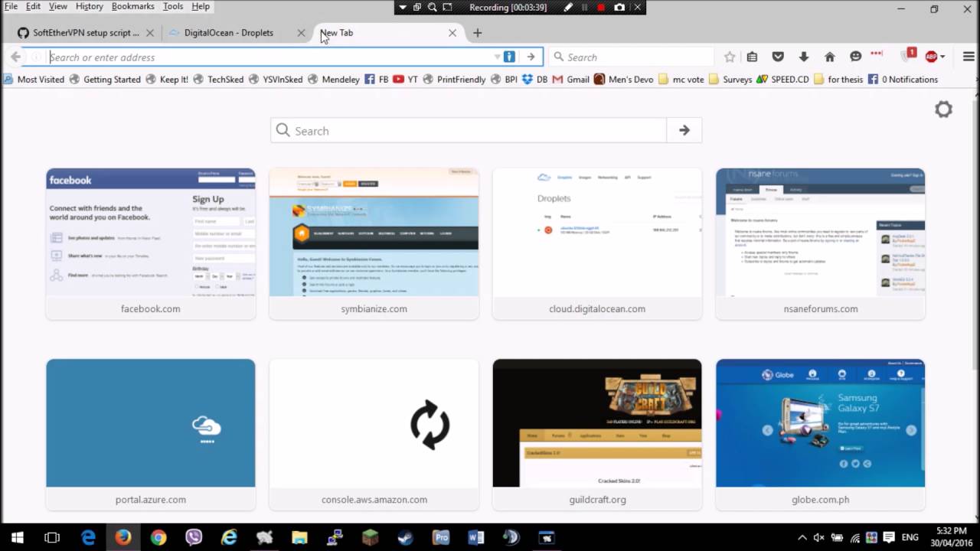This screenshot has width=980, height=551.
Task: Close the DigitalOcean - Droplets tab
Action: pyautogui.click(x=301, y=33)
